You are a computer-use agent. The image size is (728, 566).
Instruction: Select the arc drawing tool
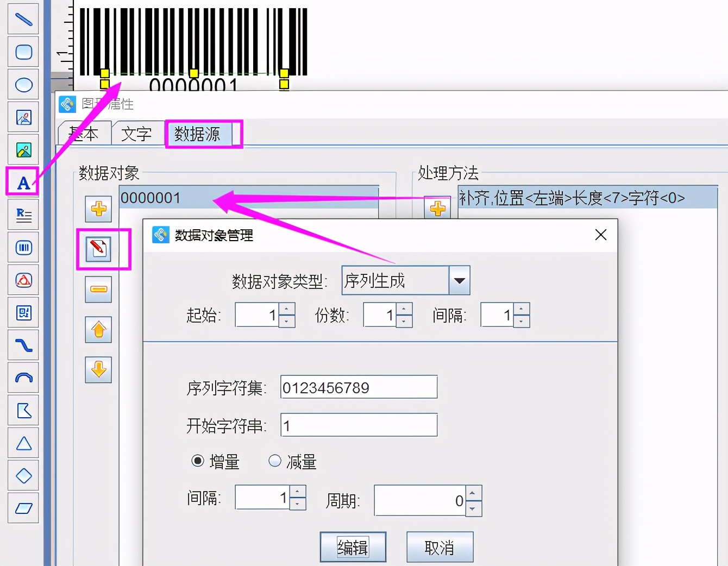[x=23, y=378]
